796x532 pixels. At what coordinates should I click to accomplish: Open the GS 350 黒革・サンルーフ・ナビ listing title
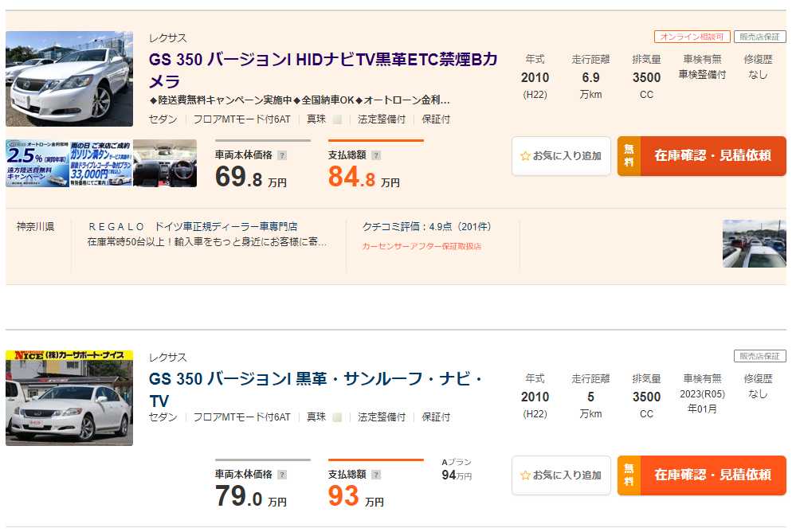(316, 389)
